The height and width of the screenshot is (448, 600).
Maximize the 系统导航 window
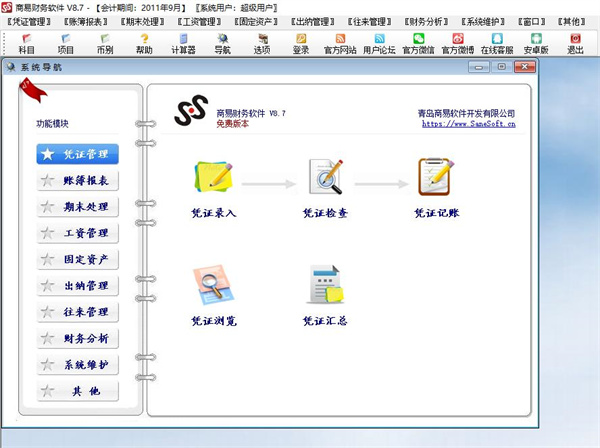point(501,67)
